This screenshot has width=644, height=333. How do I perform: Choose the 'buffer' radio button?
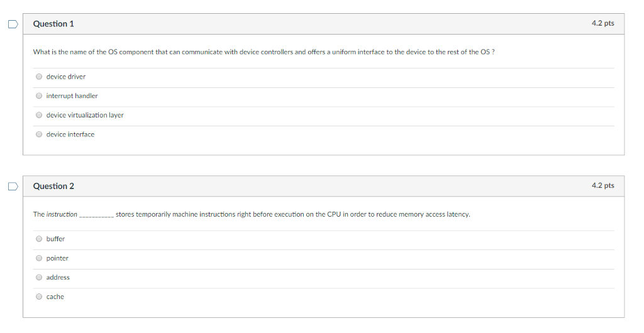click(x=39, y=239)
